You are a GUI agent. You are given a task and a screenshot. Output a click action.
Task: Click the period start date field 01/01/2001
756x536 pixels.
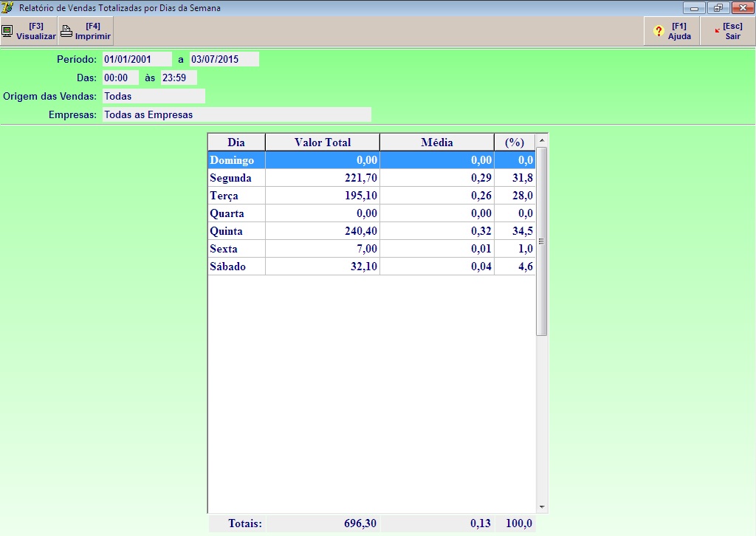click(137, 59)
